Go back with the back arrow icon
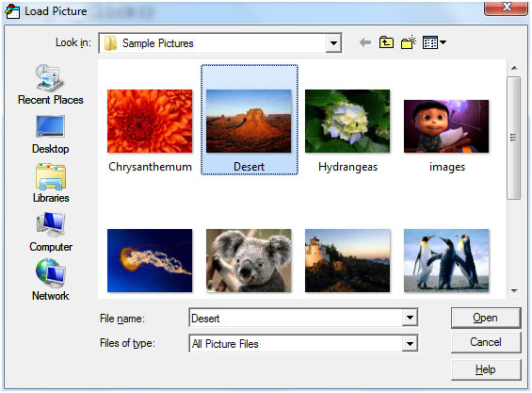This screenshot has width=532, height=393. click(365, 42)
